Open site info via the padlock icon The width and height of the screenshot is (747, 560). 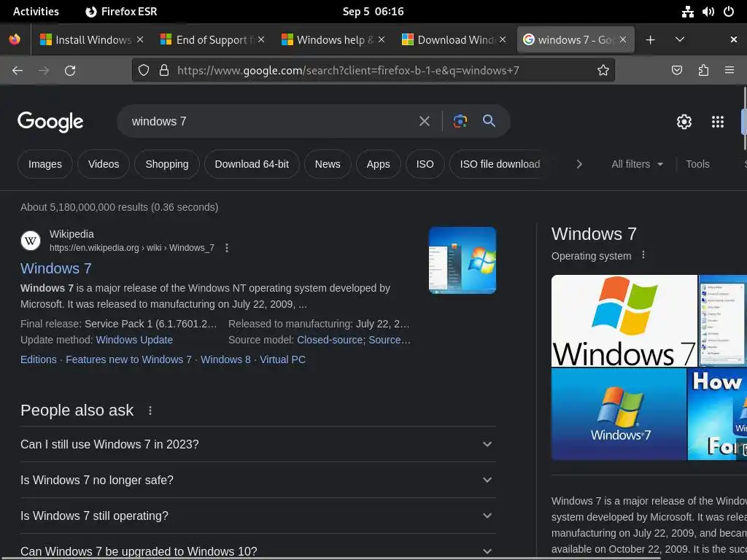164,71
